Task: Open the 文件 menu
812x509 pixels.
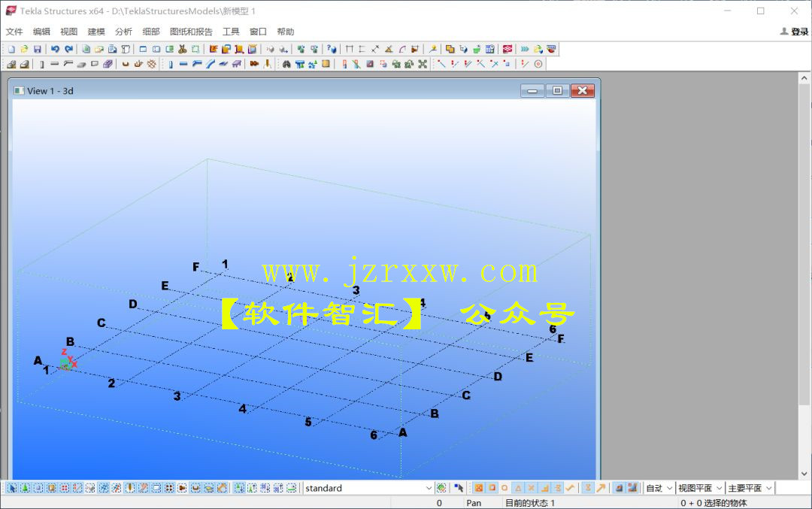Action: [14, 32]
